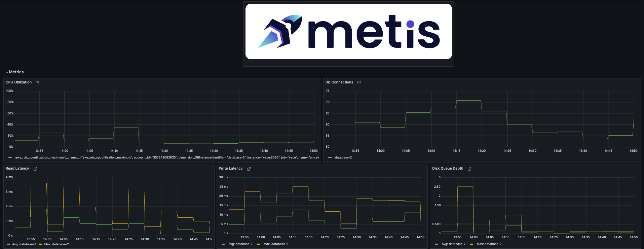Toggle Max: database-2 label in Write Latency legend

point(276,244)
